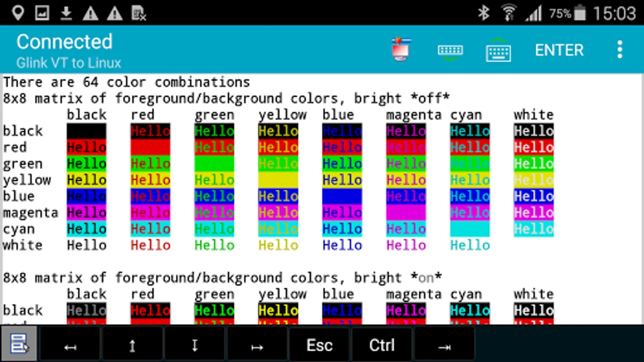
Task: Tap the battery icon showing 75%
Action: pos(580,13)
